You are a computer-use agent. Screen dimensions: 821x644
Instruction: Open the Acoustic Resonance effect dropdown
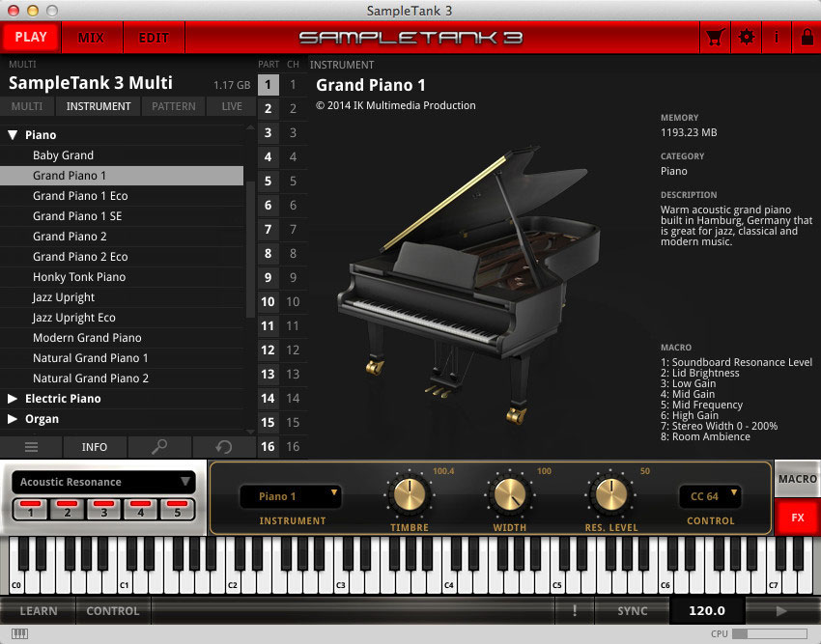[103, 482]
